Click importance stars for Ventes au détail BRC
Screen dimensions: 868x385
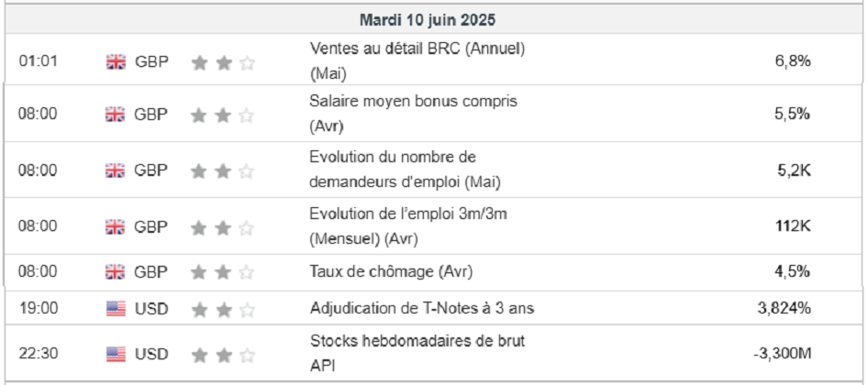click(x=223, y=62)
